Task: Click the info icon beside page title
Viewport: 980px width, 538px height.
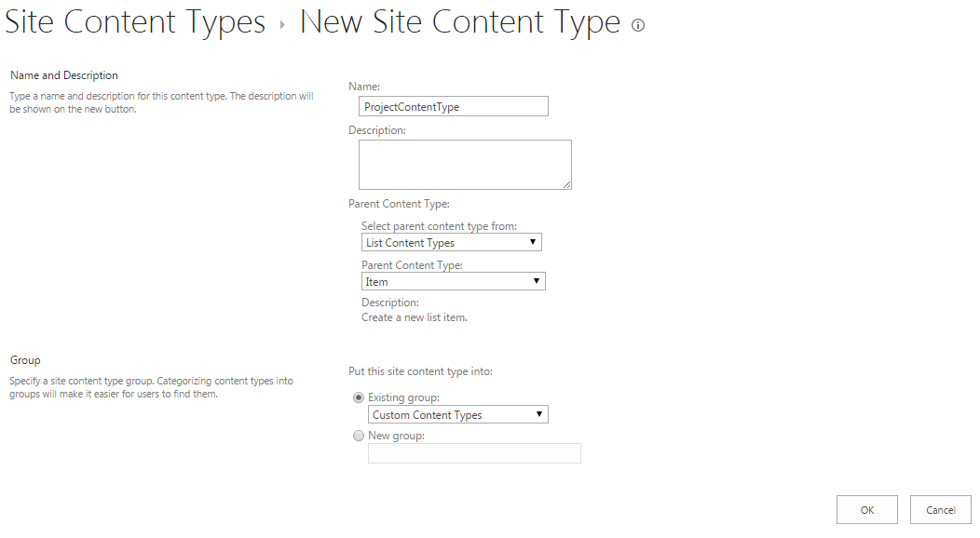Action: (x=637, y=25)
